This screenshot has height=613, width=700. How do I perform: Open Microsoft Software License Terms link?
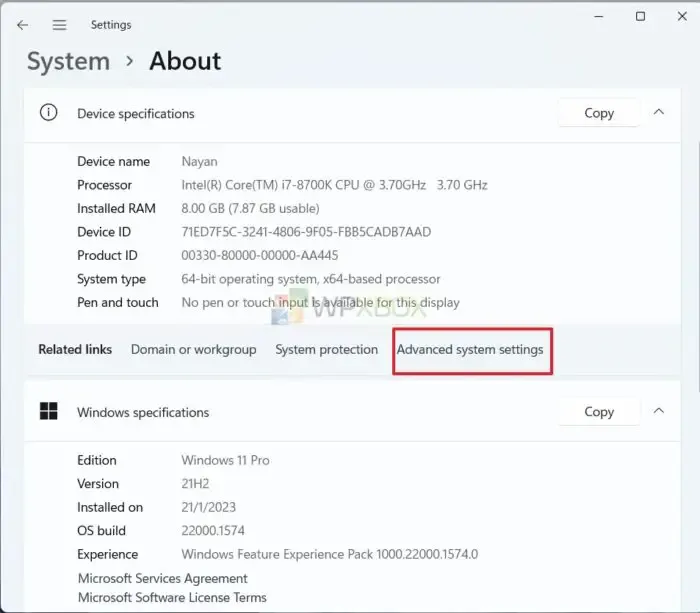pyautogui.click(x=172, y=597)
